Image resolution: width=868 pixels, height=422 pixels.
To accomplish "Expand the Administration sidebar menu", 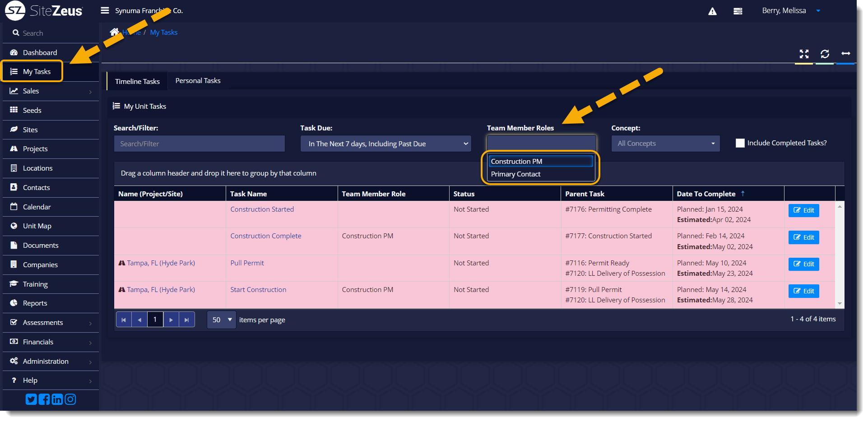I will (51, 362).
